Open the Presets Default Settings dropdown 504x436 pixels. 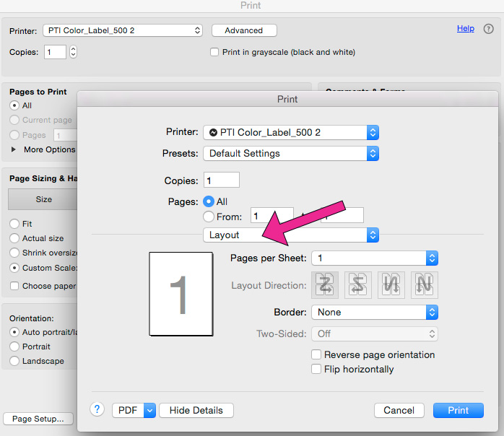pyautogui.click(x=291, y=153)
